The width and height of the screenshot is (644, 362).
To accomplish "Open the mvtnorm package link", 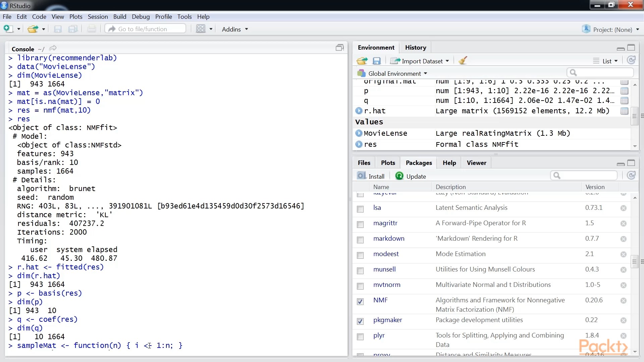I will pos(387,285).
